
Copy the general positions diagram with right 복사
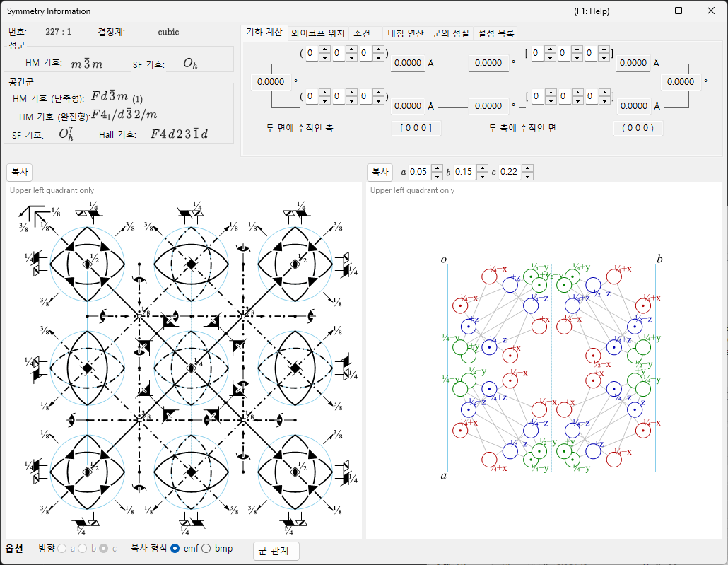380,172
